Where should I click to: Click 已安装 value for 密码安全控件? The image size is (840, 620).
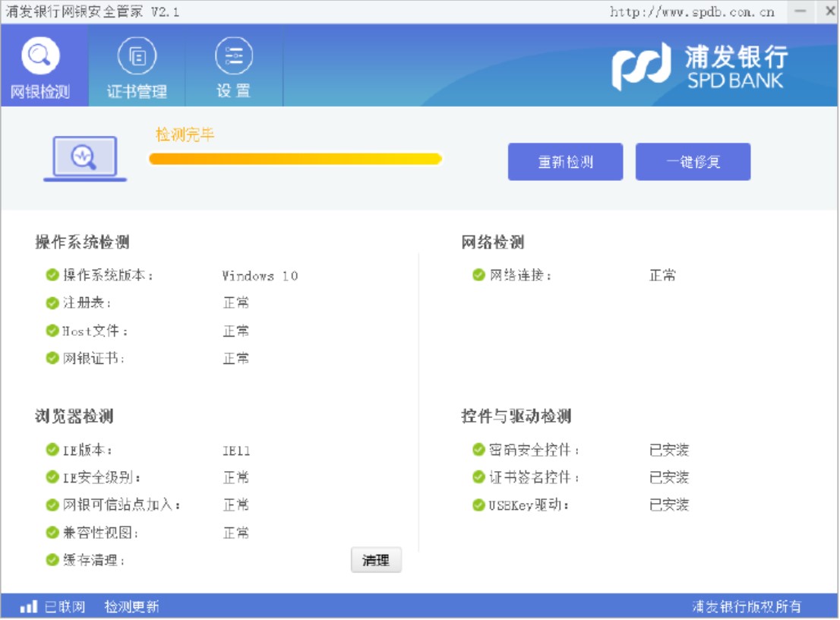pos(668,450)
